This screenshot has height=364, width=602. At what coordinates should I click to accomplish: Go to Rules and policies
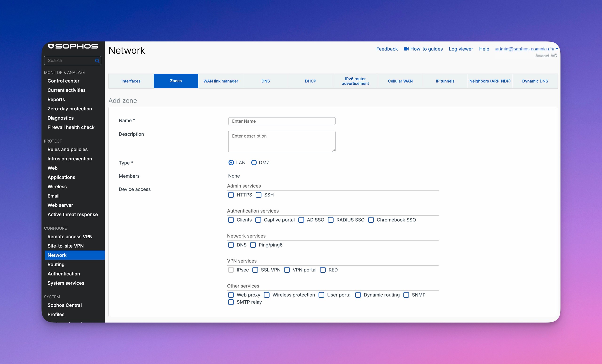[x=68, y=150]
